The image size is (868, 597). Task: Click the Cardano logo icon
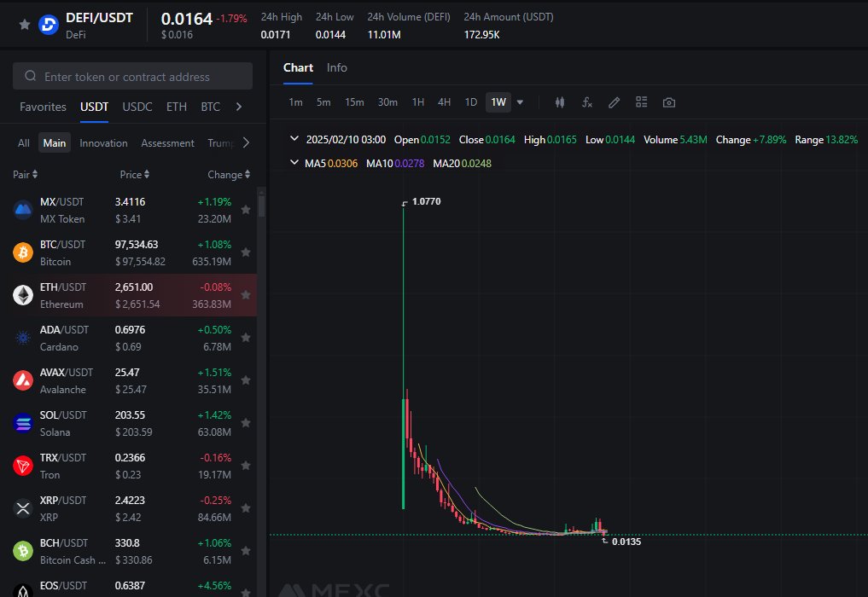click(x=23, y=338)
